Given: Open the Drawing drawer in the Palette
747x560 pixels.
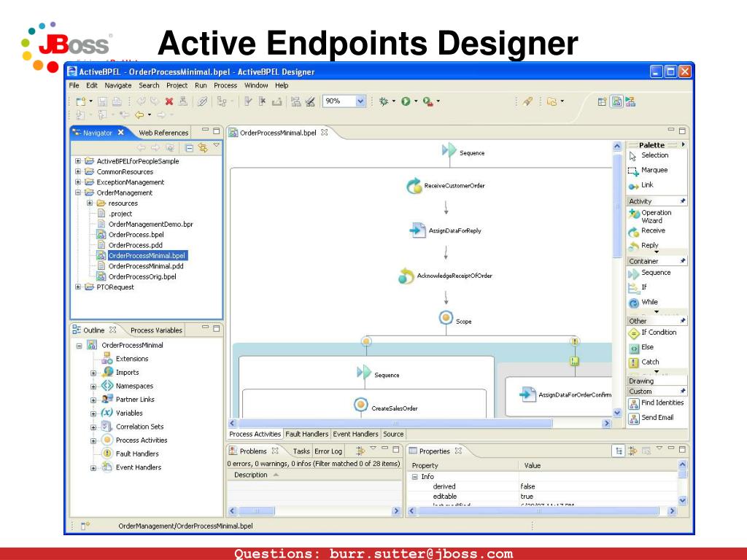Looking at the screenshot, I should pos(657,381).
